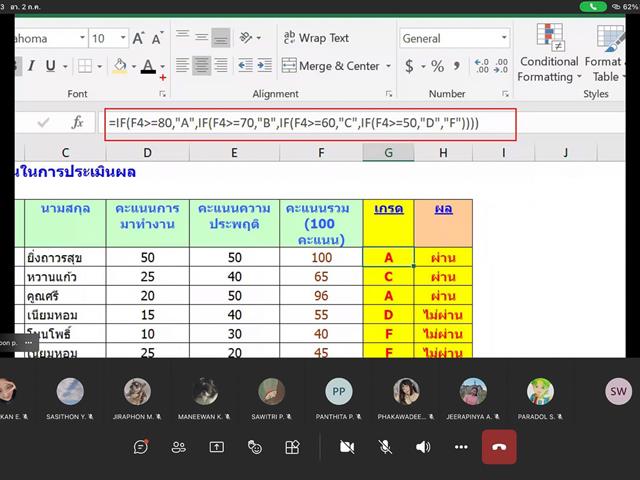Adjust the speaker audio
Viewport: 640px width, 480px height.
(x=423, y=447)
